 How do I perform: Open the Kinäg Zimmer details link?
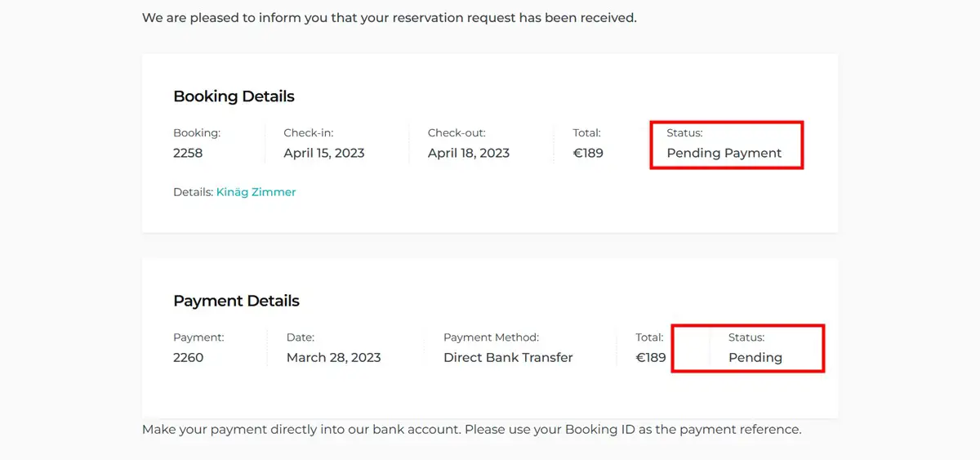coord(256,192)
